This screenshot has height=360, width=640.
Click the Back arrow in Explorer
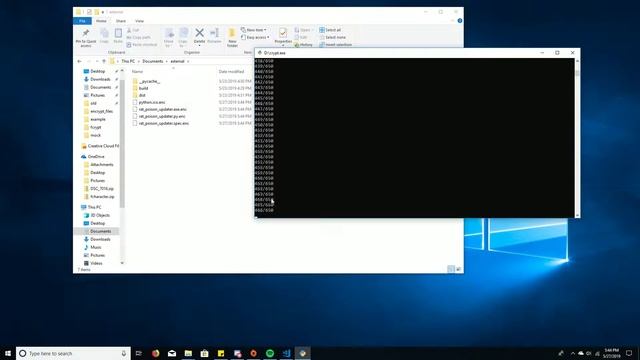[80, 61]
